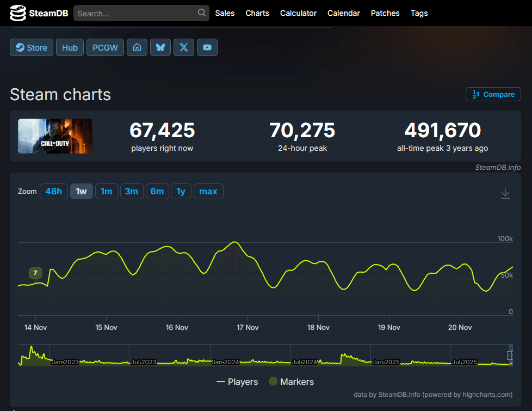
Task: Select the 48h zoom range
Action: coord(54,191)
